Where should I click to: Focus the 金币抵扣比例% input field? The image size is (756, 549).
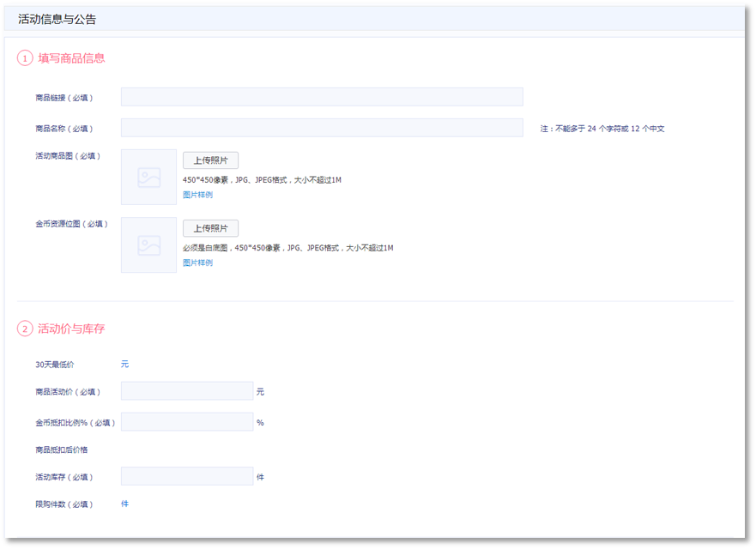(187, 422)
